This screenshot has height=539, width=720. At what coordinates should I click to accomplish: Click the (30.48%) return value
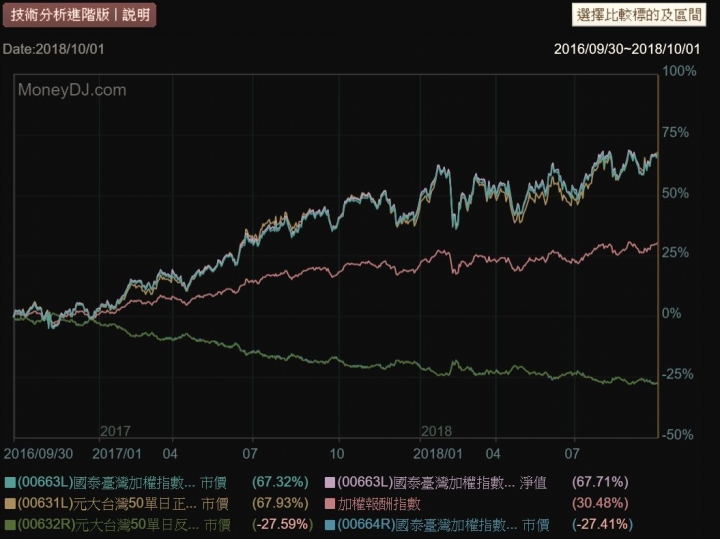pyautogui.click(x=600, y=503)
